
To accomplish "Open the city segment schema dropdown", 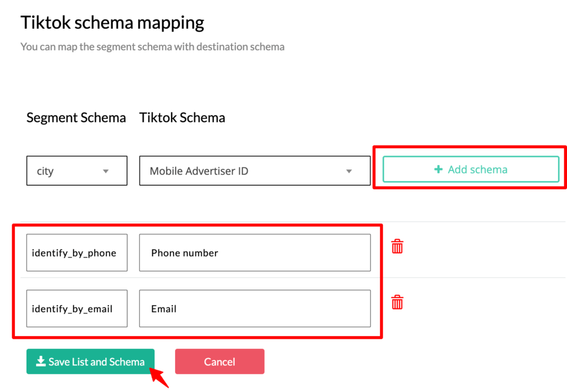I will [x=76, y=171].
